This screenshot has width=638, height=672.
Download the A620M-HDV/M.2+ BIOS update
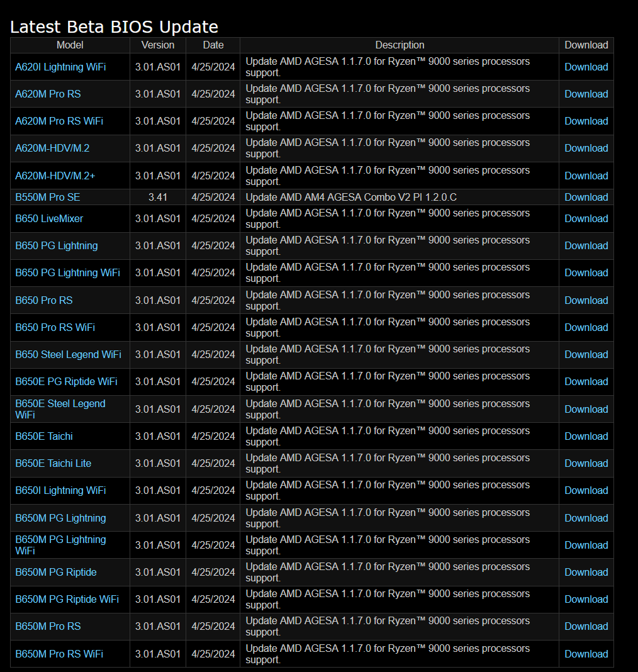585,176
